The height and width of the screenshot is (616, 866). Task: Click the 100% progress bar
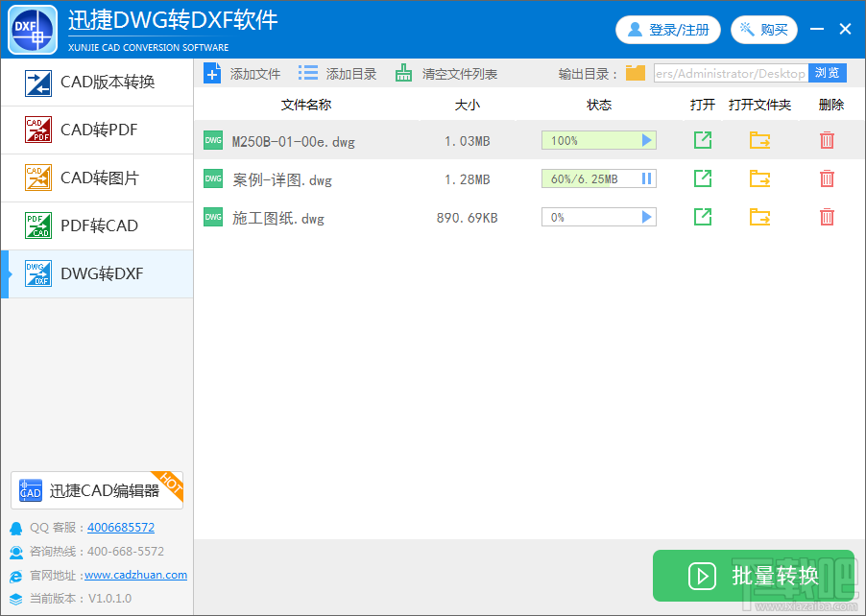pyautogui.click(x=599, y=140)
